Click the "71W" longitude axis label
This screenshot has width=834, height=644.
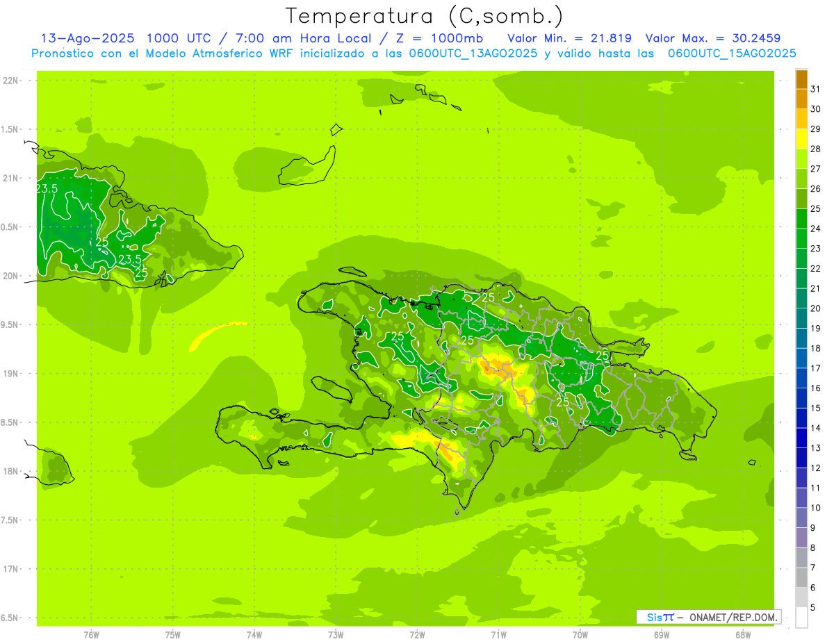pyautogui.click(x=498, y=636)
